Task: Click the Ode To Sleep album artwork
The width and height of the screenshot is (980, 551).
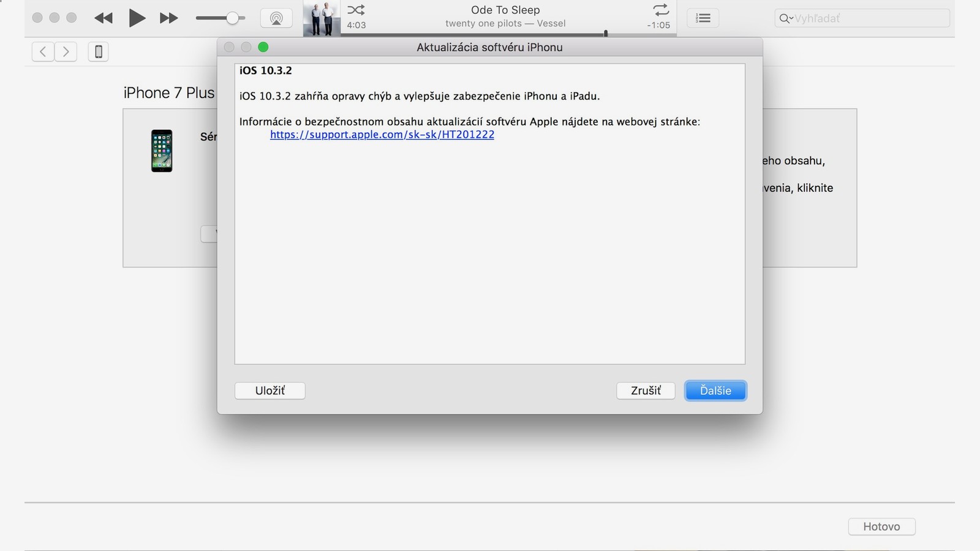Action: click(x=322, y=19)
